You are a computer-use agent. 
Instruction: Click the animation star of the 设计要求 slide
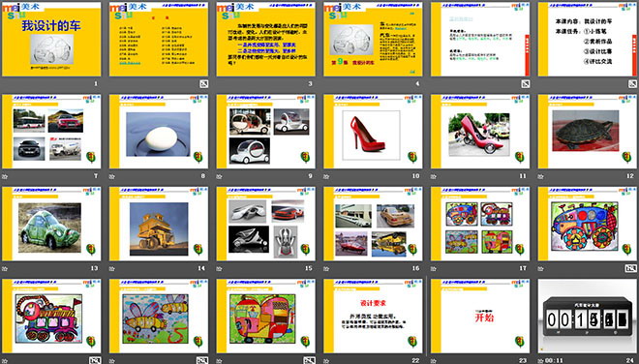326,361
